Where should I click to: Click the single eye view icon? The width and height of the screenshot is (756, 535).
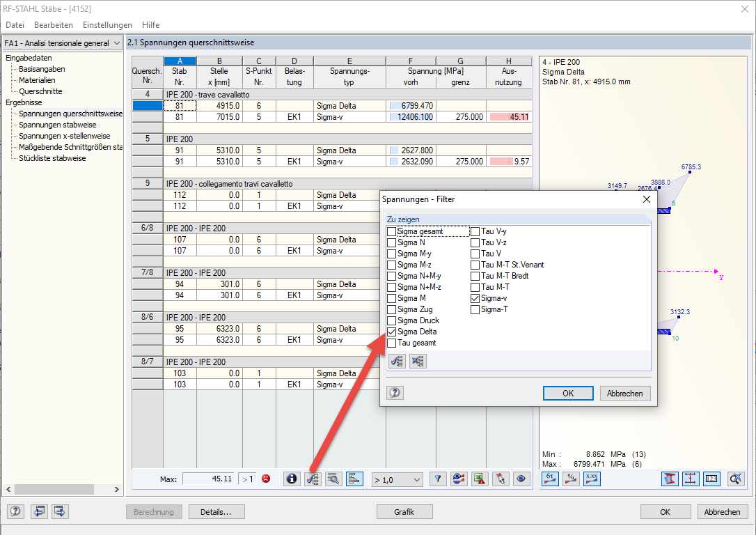(x=521, y=479)
